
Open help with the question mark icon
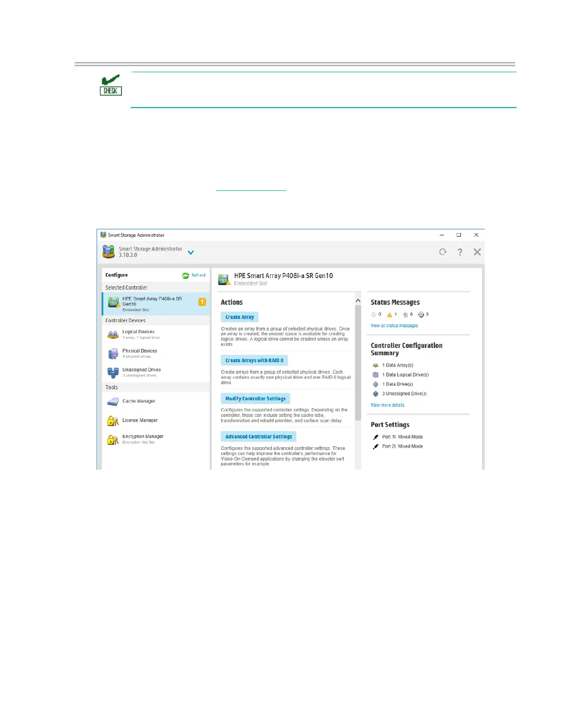coord(460,252)
